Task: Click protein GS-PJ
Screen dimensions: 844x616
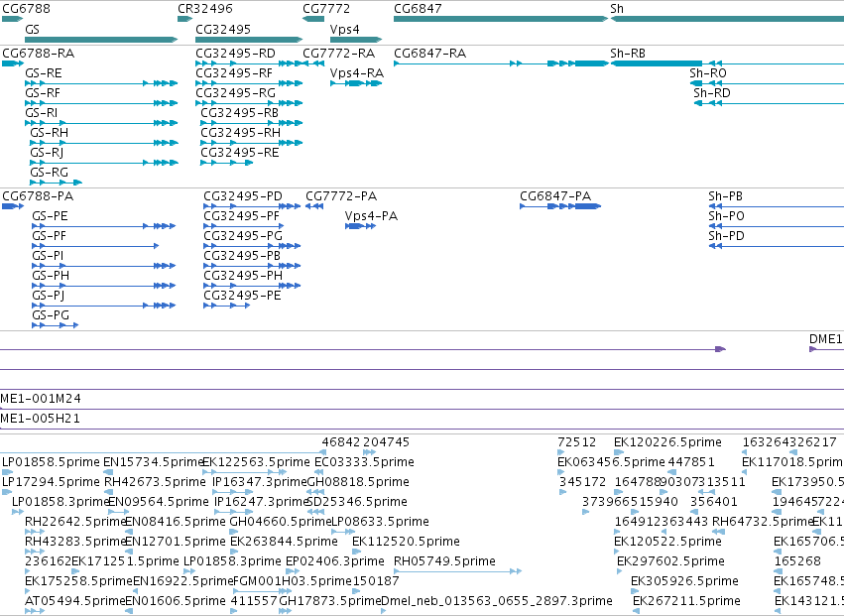Action: pyautogui.click(x=48, y=296)
